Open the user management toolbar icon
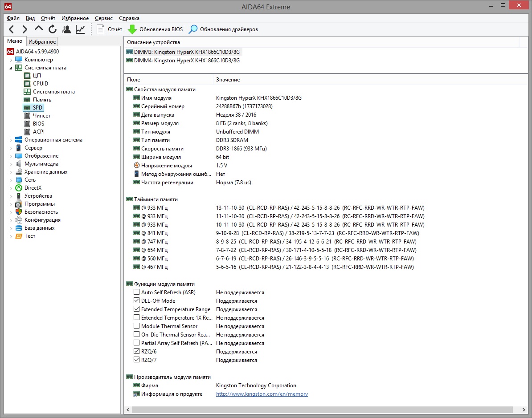 (x=66, y=29)
